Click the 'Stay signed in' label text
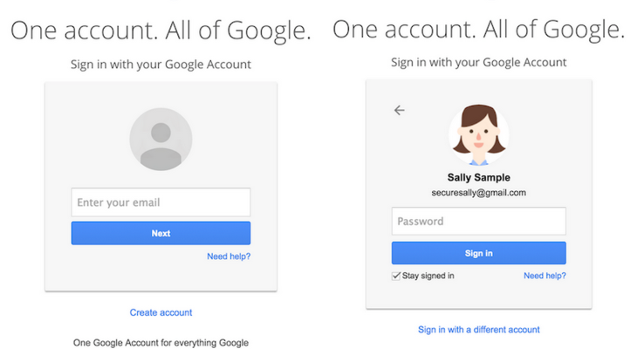Viewport: 644px width, 349px height. coord(428,276)
